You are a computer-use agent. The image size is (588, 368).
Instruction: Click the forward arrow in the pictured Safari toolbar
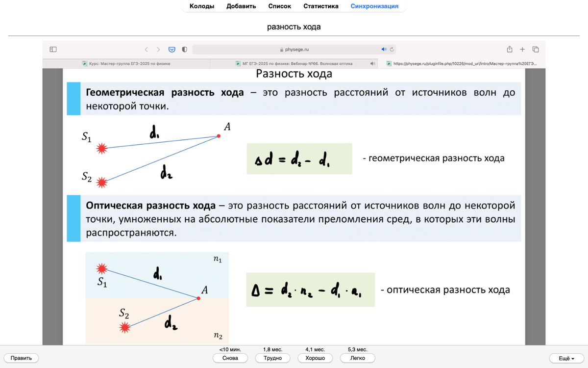pyautogui.click(x=158, y=50)
